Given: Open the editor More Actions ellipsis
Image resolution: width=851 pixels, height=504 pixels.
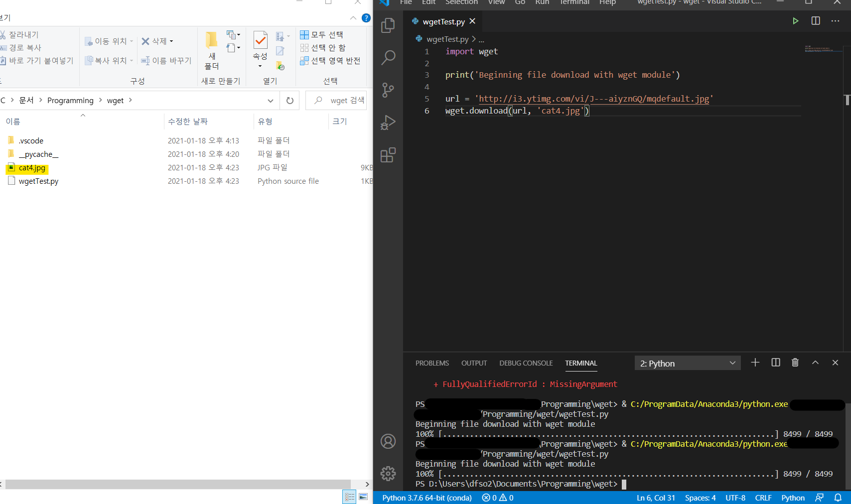Looking at the screenshot, I should tap(836, 21).
